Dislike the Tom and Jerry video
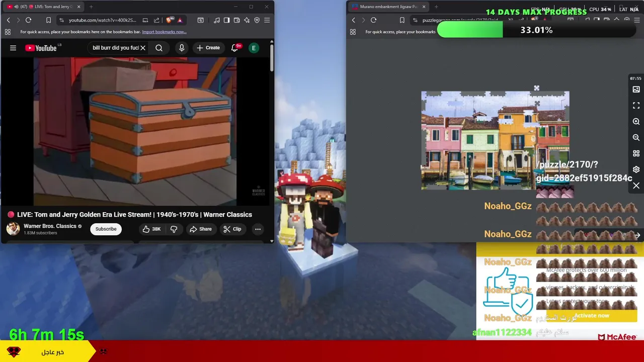 click(174, 229)
